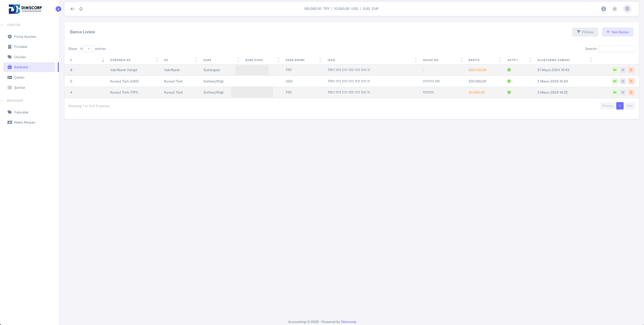This screenshot has height=325, width=644.
Task: Click the back arrow icon
Action: pyautogui.click(x=73, y=9)
